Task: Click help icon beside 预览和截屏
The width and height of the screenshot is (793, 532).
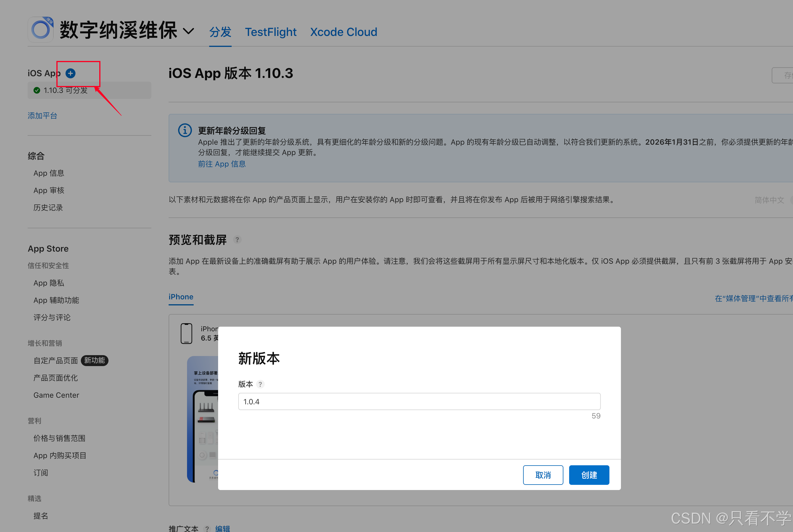Action: [237, 240]
